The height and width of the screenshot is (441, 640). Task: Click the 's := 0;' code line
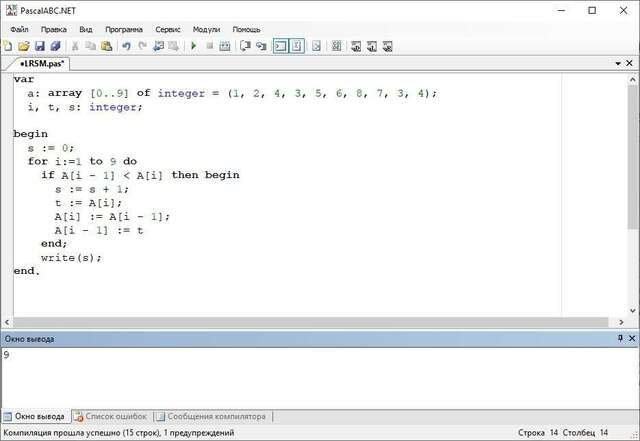pyautogui.click(x=51, y=148)
